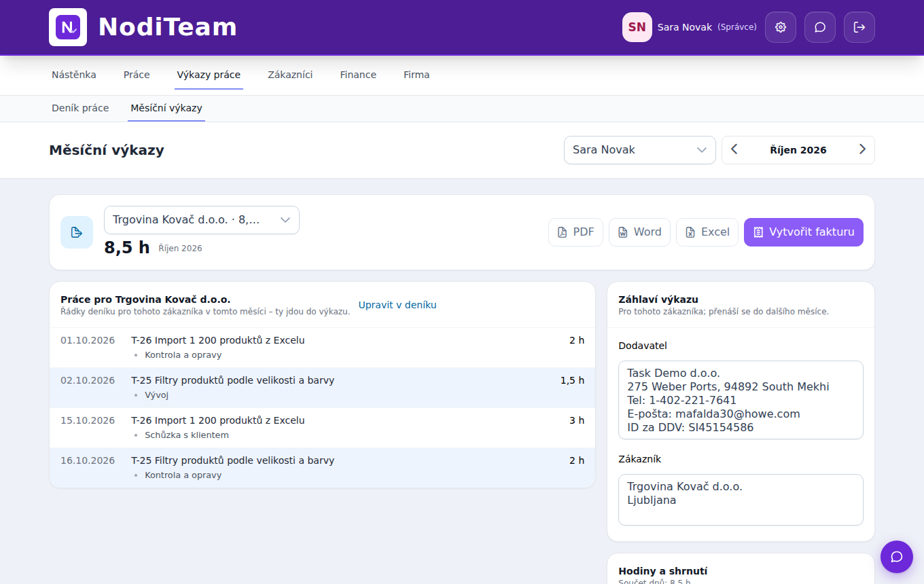Screen dimensions: 924x584
Task: Go to next month arrow
Action: coord(862,150)
